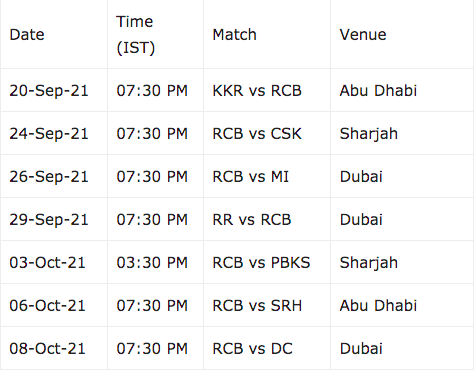The height and width of the screenshot is (370, 476).
Task: Click the Venue column header
Action: (x=402, y=34)
